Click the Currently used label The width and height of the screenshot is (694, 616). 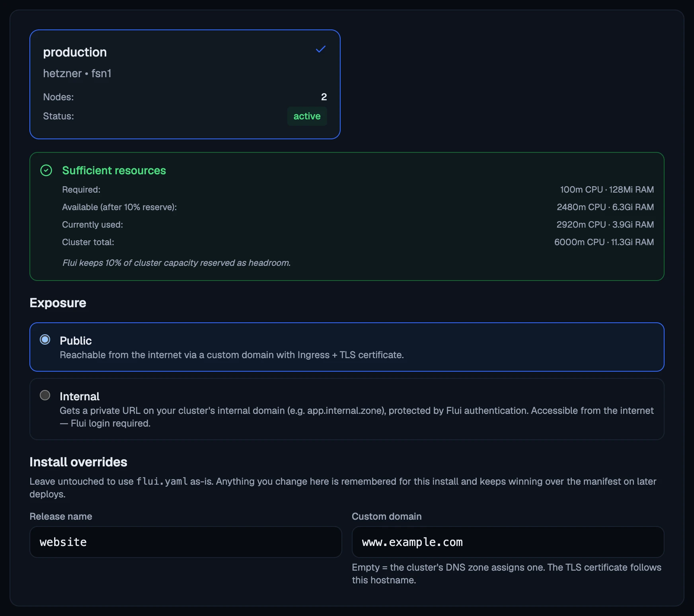93,224
